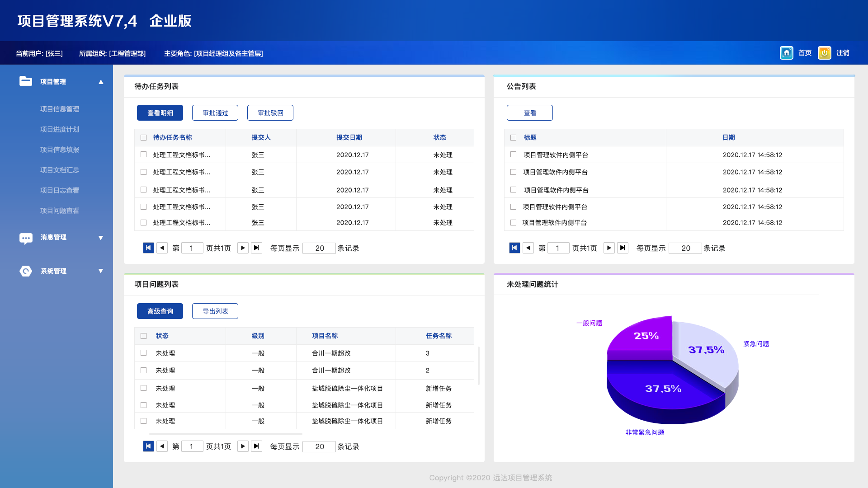Click the 导出列表 button
Image resolution: width=868 pixels, height=488 pixels.
point(215,311)
